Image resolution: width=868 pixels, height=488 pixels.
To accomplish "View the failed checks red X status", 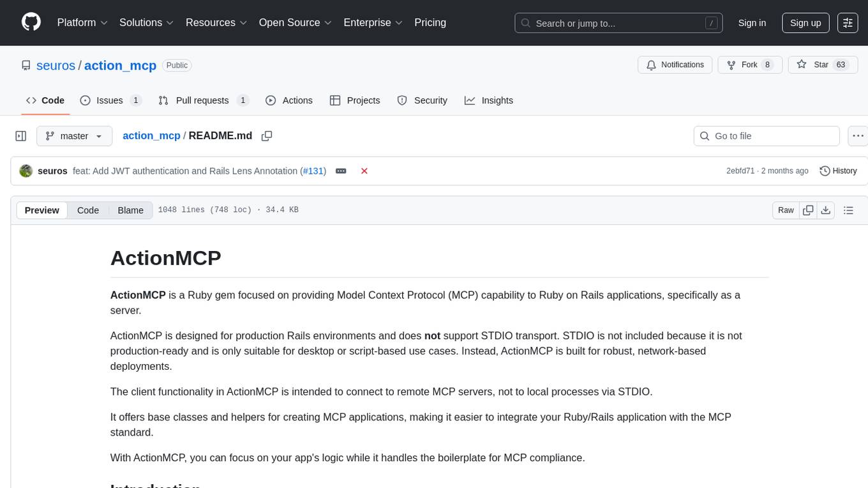I will point(364,171).
